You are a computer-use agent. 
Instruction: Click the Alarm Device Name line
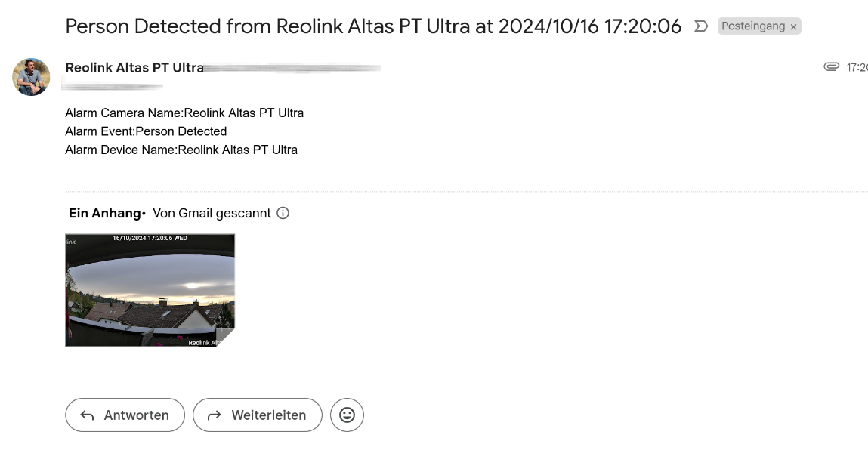click(181, 150)
